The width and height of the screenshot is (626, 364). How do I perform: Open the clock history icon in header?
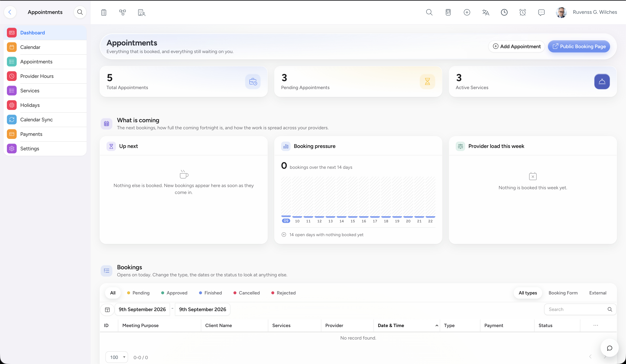[x=504, y=12]
